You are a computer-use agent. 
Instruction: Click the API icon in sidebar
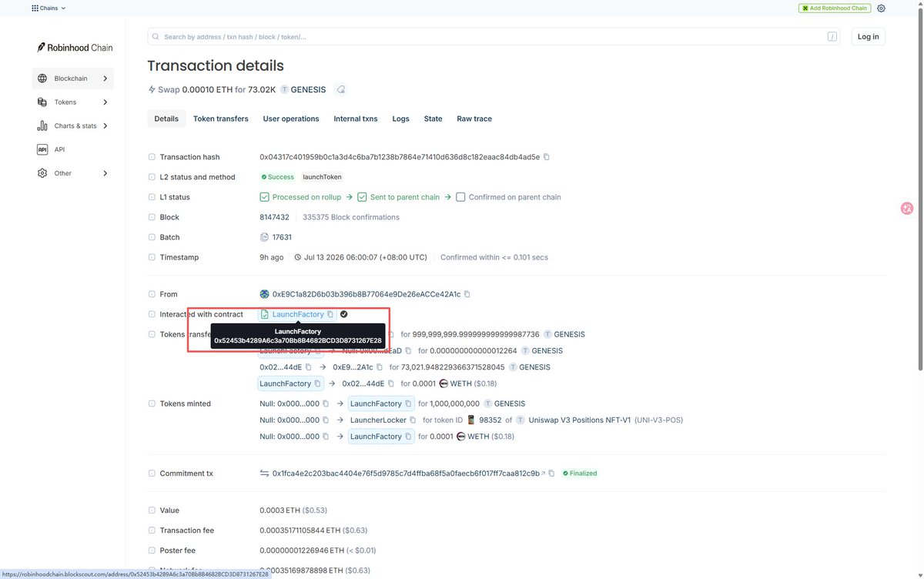pos(42,149)
